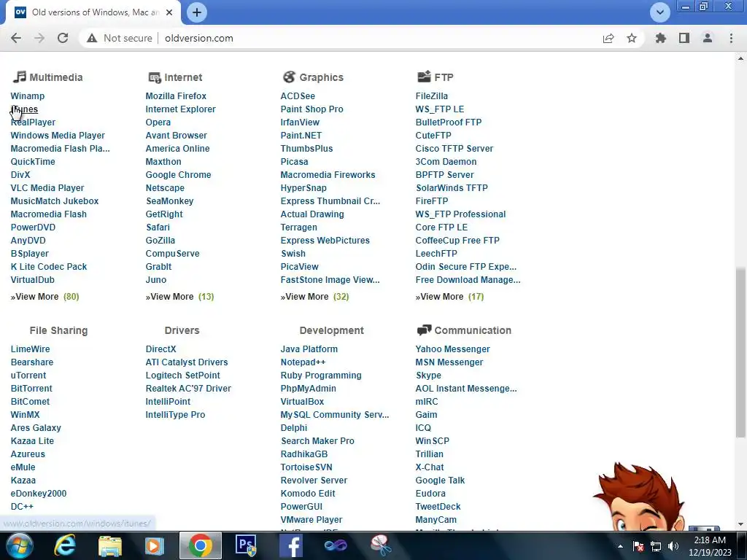Screen dimensions: 747x560
Task: Open the Facebook taskbar icon
Action: 291,545
